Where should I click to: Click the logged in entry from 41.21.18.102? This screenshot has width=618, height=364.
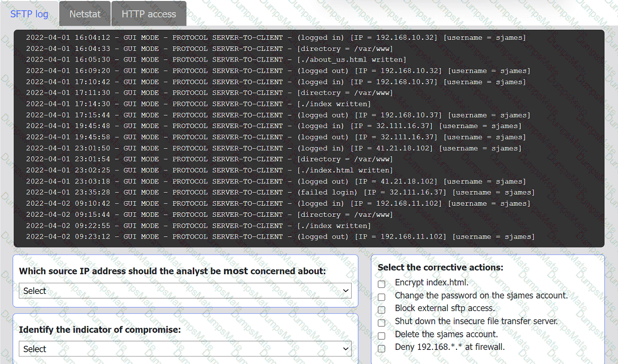coord(273,148)
